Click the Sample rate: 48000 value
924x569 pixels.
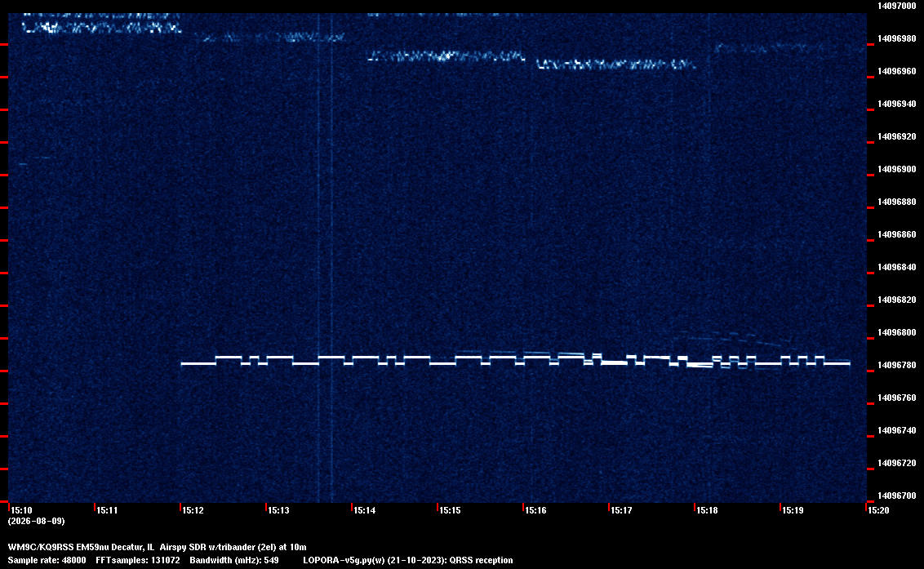point(47,560)
